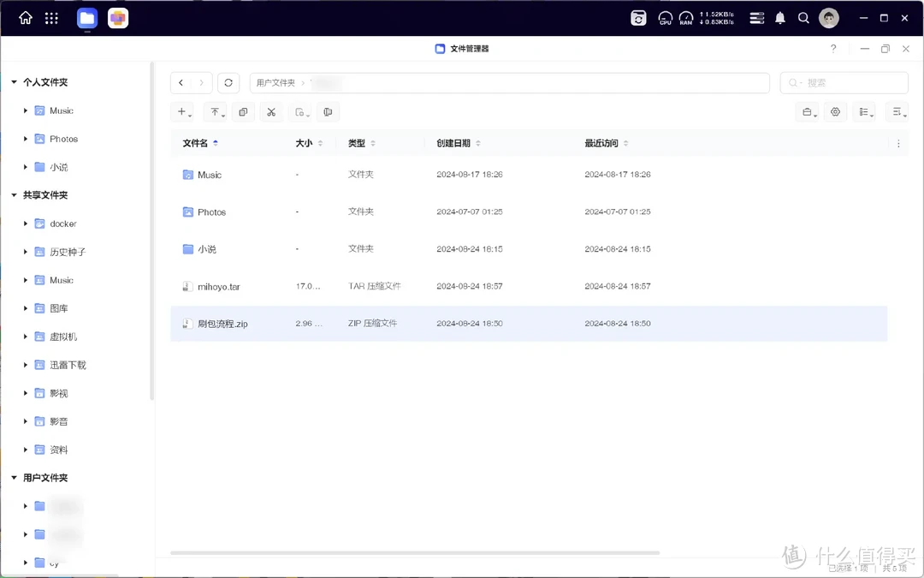Image resolution: width=924 pixels, height=578 pixels.
Task: Click the refresh button beside the path bar
Action: [228, 83]
